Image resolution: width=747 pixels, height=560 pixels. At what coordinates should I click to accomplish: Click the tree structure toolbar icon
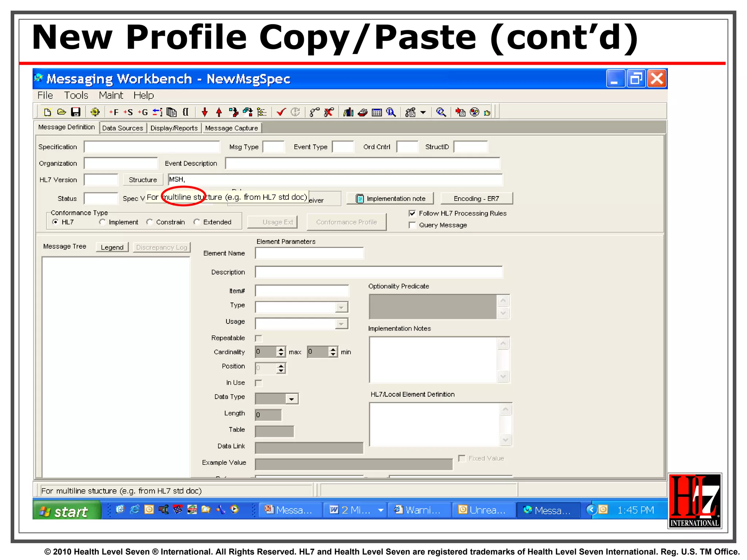[x=262, y=112]
